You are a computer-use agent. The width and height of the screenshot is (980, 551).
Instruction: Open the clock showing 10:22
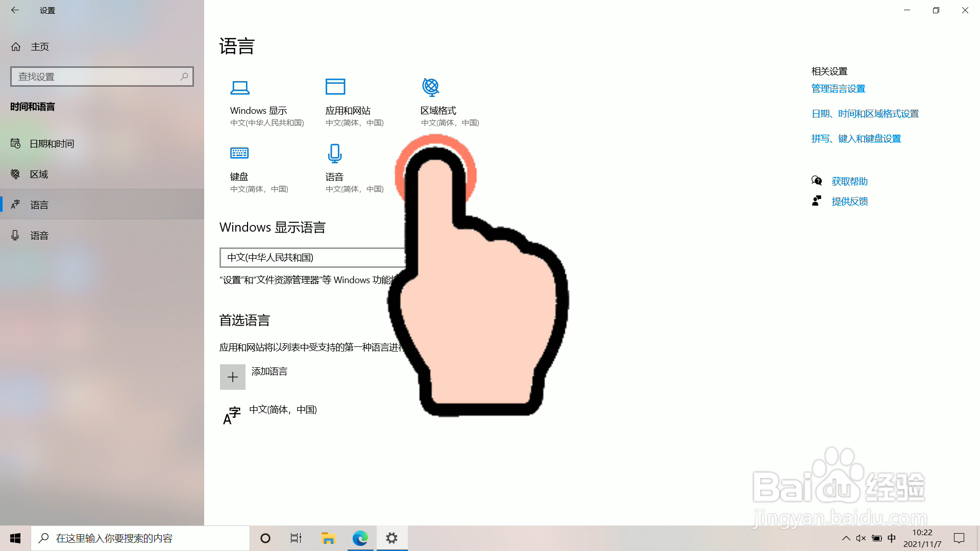[922, 538]
